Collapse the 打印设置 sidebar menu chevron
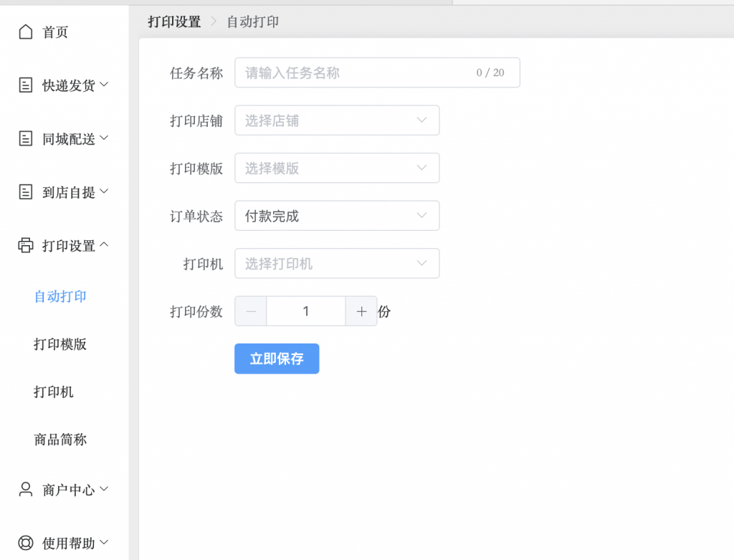734x560 pixels. pos(104,245)
